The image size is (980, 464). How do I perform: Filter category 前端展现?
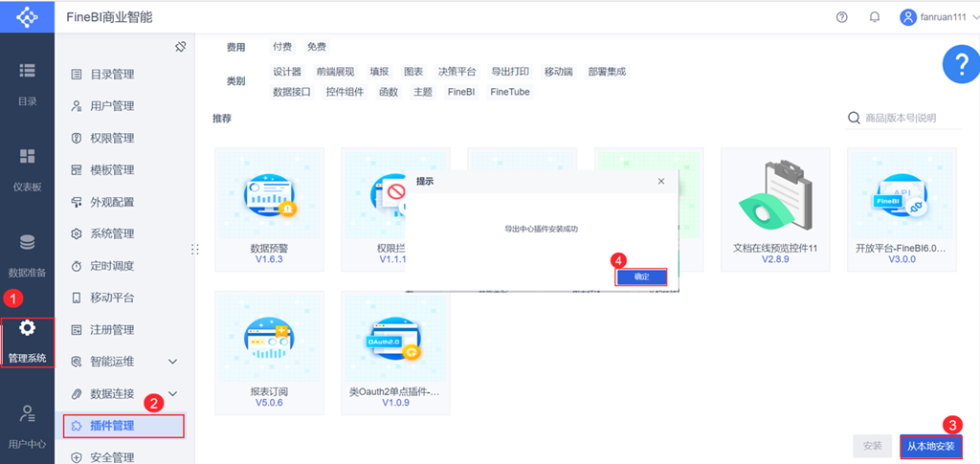pos(335,72)
